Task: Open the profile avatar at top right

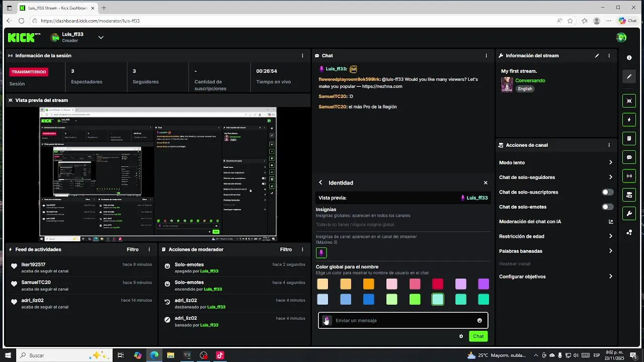Action: 621,37
